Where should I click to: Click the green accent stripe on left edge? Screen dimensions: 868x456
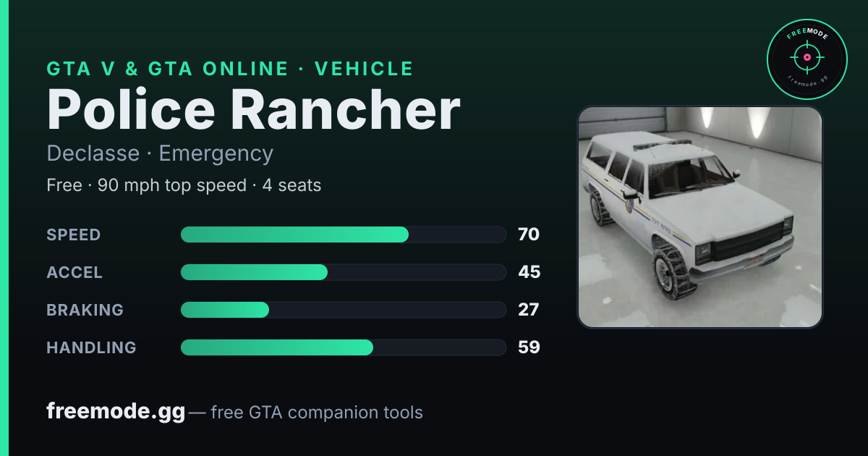click(x=4, y=228)
